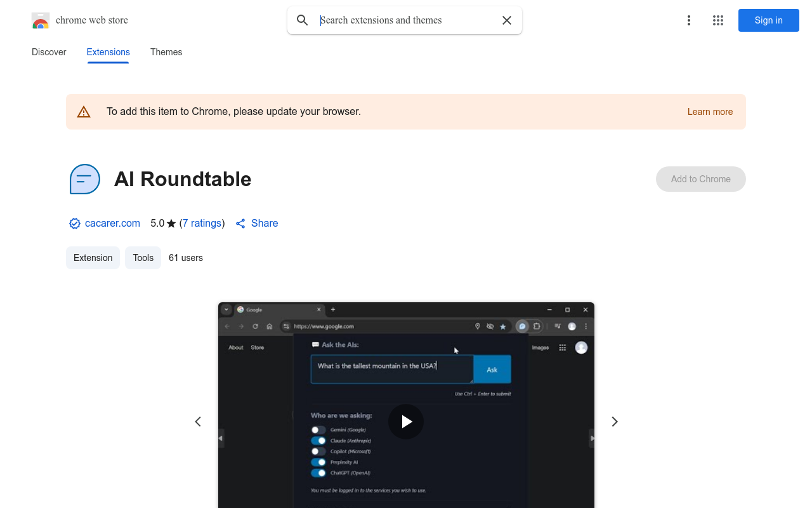Toggle ChatGPT (OpenAI) switch in preview
This screenshot has height=508, width=812.
(318, 473)
